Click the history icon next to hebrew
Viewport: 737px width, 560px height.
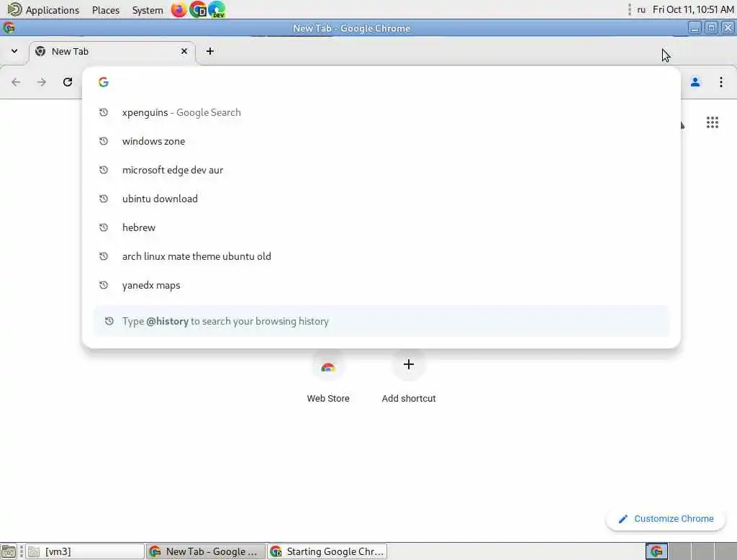tap(104, 227)
